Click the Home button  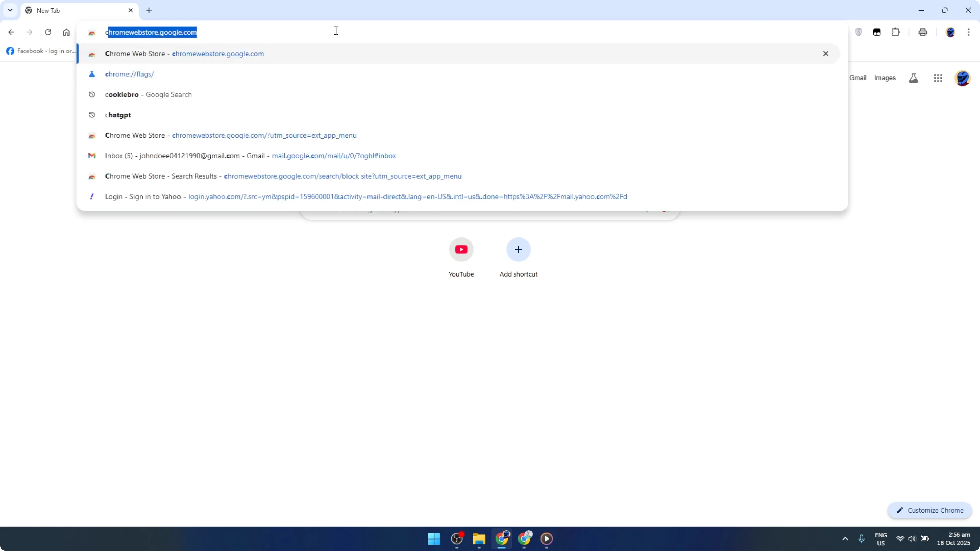tap(66, 32)
